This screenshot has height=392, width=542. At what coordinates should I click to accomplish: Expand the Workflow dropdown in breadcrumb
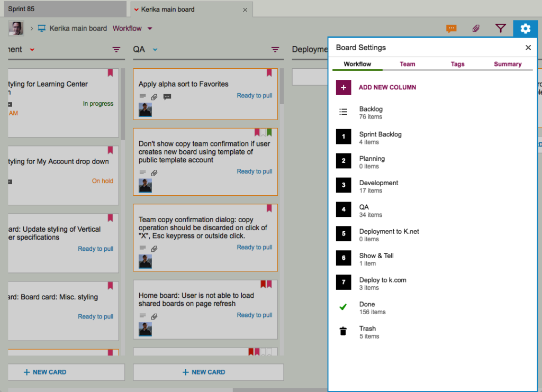(x=150, y=29)
